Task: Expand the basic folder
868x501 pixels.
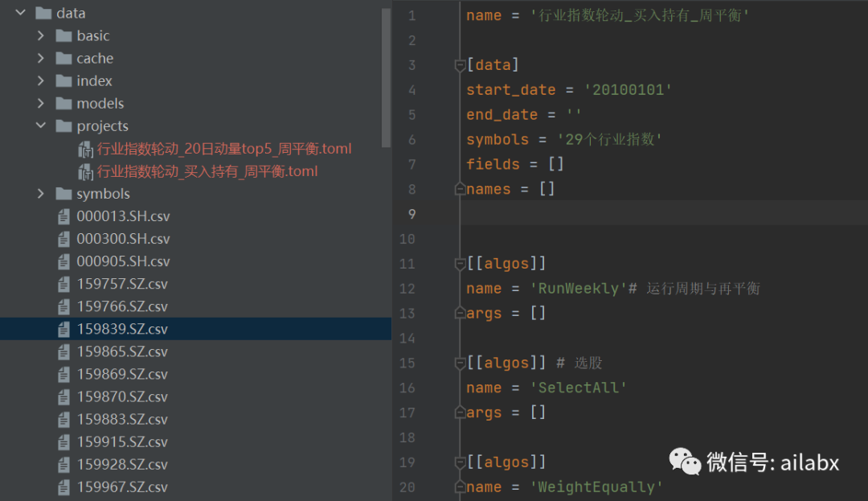Action: (x=39, y=35)
